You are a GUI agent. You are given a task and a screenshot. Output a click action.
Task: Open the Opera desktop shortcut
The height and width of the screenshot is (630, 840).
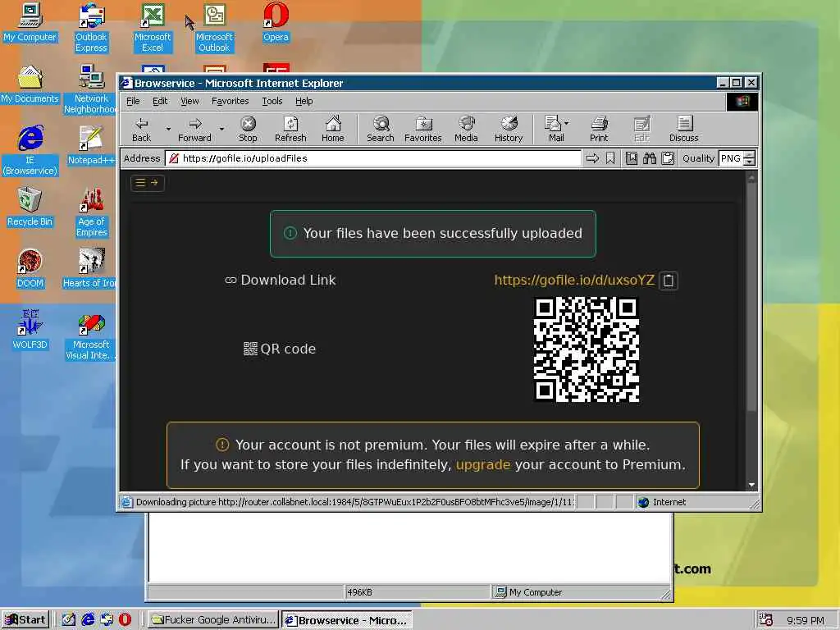[276, 22]
